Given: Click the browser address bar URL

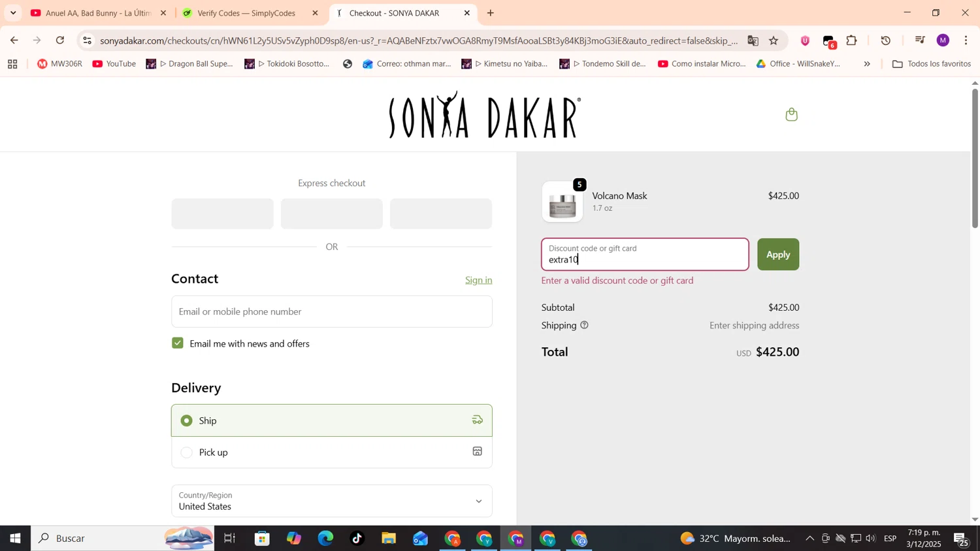Looking at the screenshot, I should pyautogui.click(x=418, y=40).
